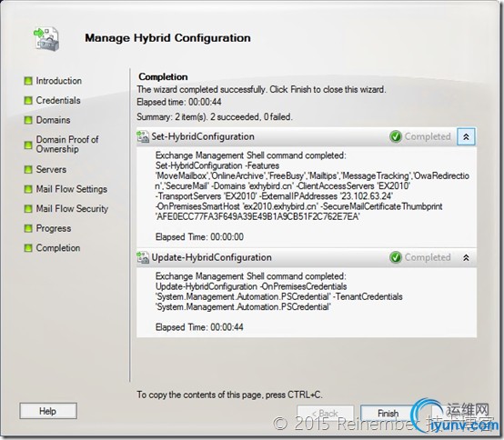Select the Domain Proof of Ownership step
The height and width of the screenshot is (440, 504).
[67, 145]
